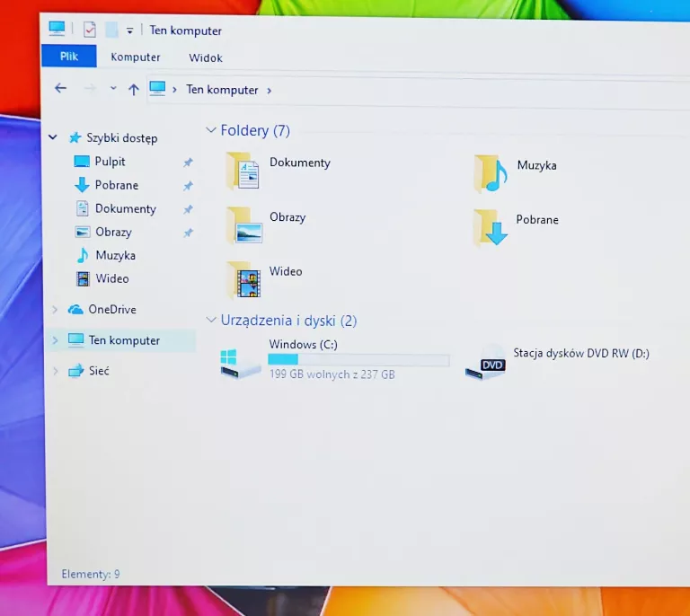Click the 'Windows (C:)' drive name label
690x616 pixels.
pyautogui.click(x=303, y=344)
